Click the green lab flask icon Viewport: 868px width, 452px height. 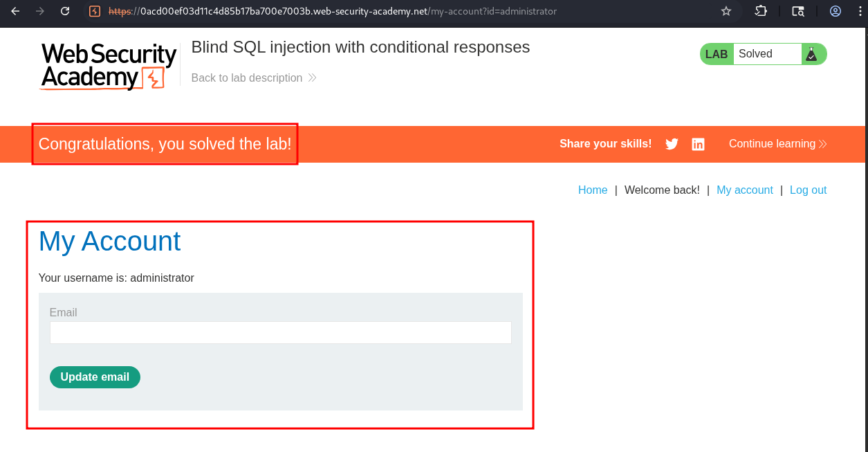coord(811,54)
